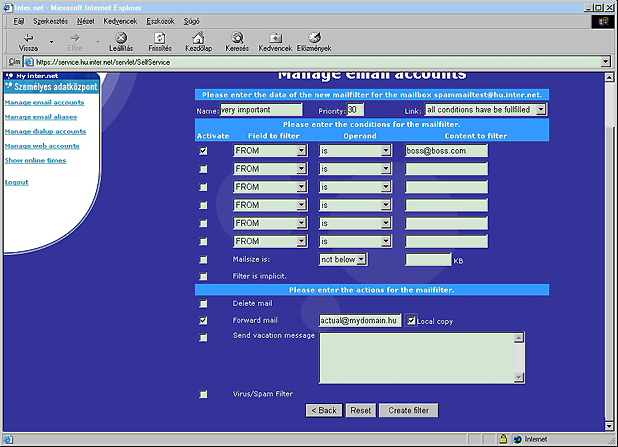Screen dimensions: 618x447
Task: Open the Kedvencek menu
Action: coord(120,21)
